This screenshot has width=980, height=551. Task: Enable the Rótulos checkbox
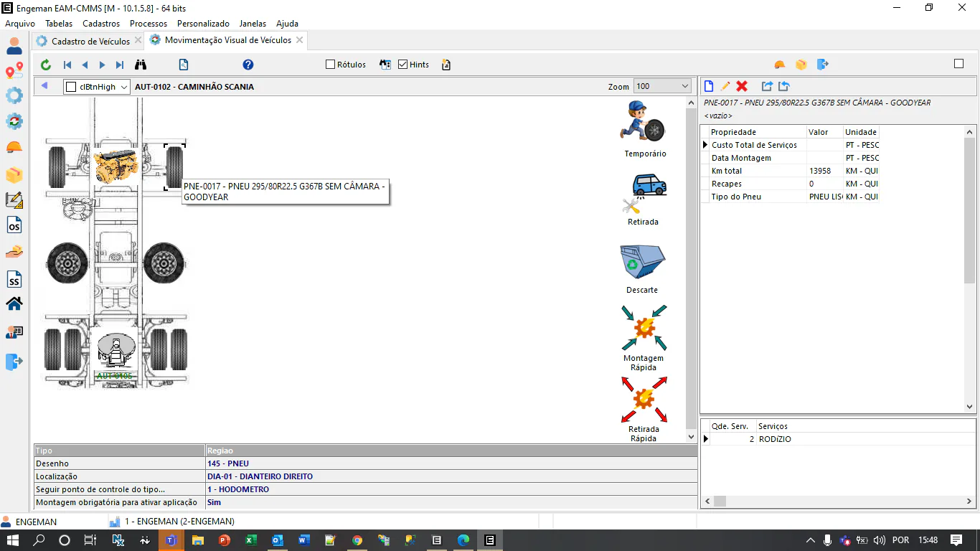[x=331, y=65]
